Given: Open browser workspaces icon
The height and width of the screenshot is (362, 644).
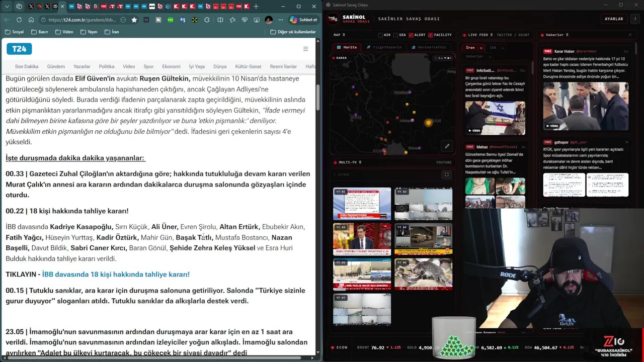Looking at the screenshot, I should click(x=19, y=7).
